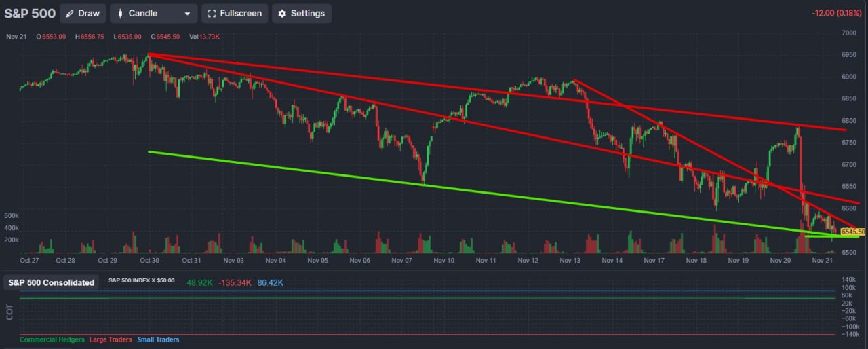Expand the Candle dropdown arrow
Image resolution: width=868 pixels, height=349 pixels.
click(x=187, y=14)
